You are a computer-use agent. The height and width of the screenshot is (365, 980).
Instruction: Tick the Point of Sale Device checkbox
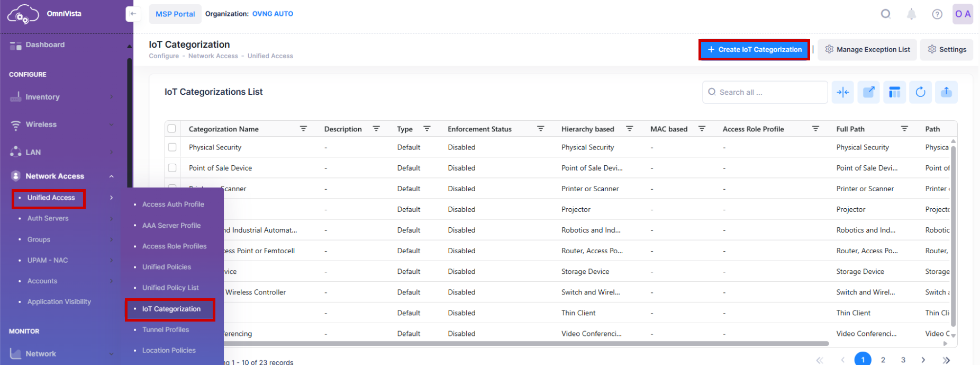[x=172, y=168]
